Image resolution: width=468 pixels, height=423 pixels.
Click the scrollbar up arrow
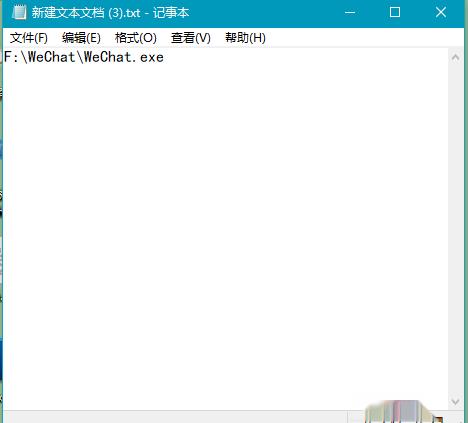[455, 58]
